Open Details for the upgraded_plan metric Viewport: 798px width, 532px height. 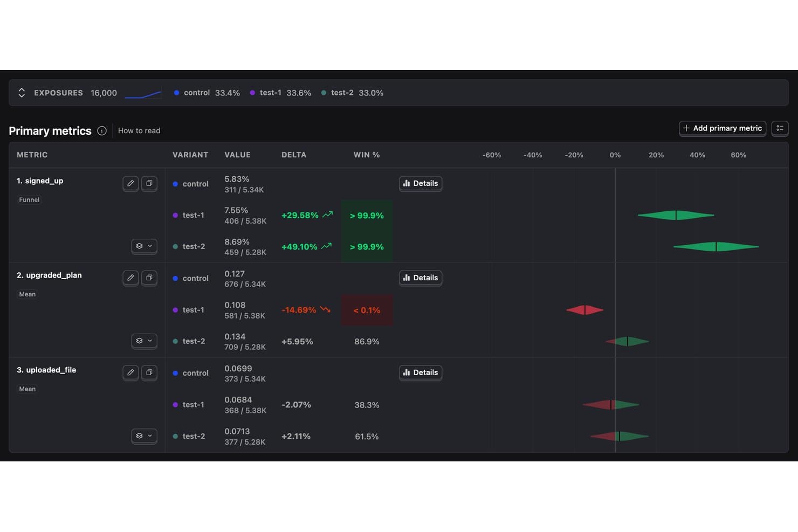pyautogui.click(x=421, y=278)
